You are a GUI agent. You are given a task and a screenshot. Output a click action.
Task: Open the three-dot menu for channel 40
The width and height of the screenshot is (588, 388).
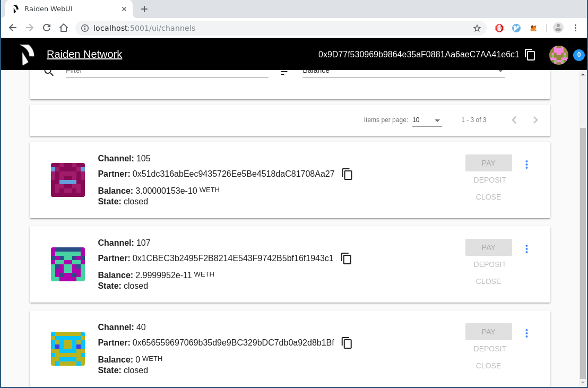point(526,333)
